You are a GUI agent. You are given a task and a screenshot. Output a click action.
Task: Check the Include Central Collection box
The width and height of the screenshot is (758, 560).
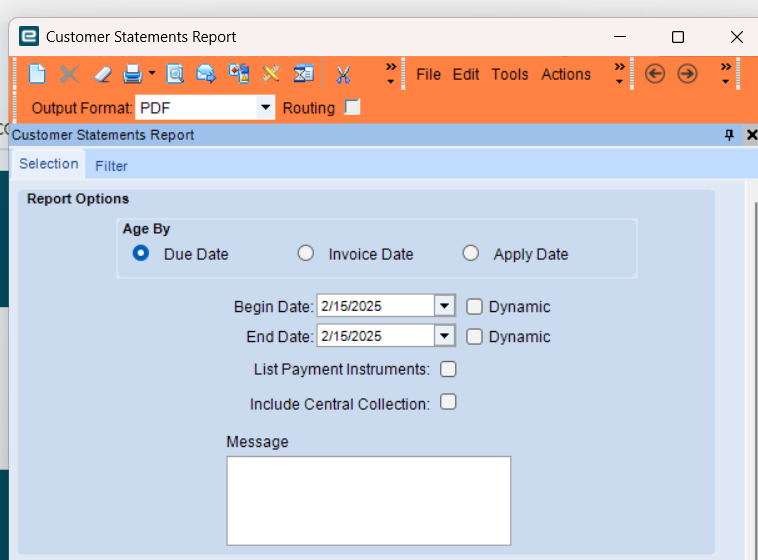(448, 402)
